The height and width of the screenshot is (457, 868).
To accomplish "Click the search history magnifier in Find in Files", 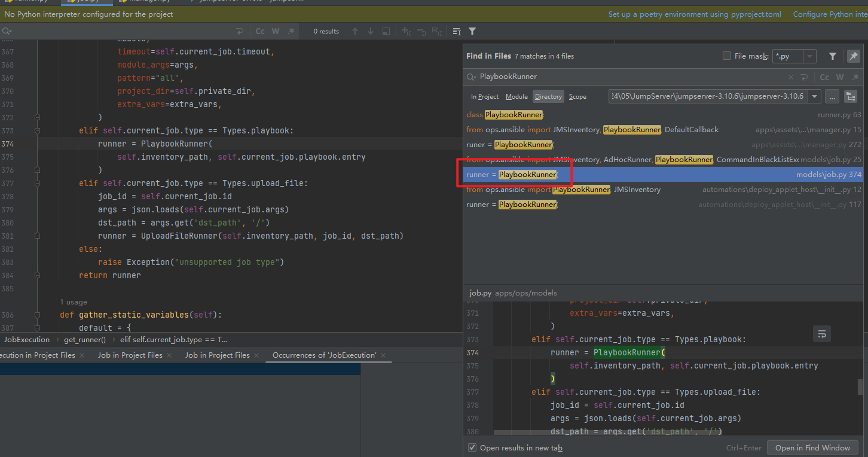I will [472, 77].
